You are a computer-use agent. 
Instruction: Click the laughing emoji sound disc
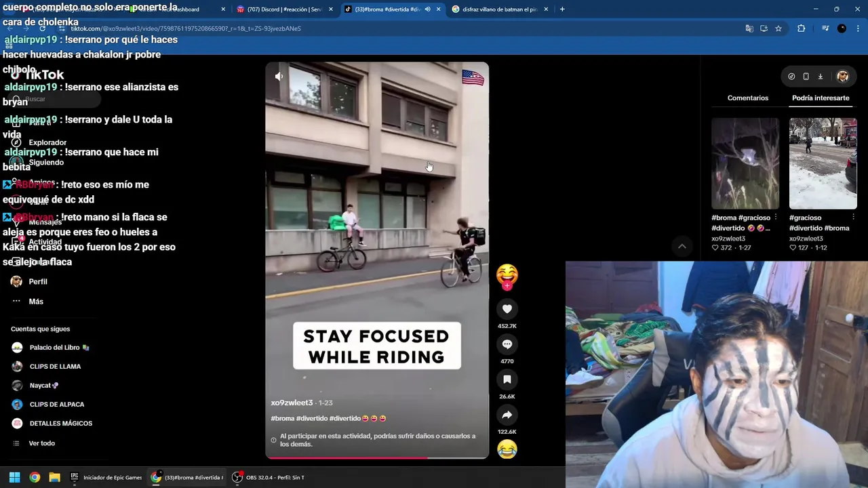(507, 449)
